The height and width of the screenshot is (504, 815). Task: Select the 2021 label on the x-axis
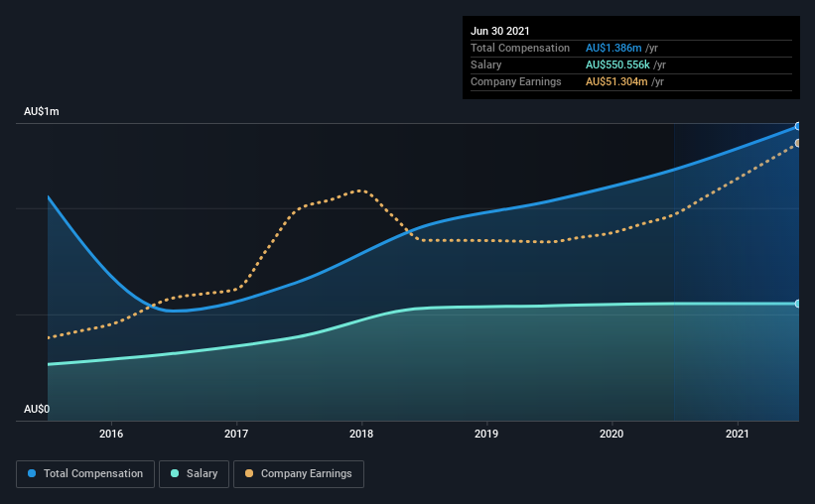click(x=737, y=434)
